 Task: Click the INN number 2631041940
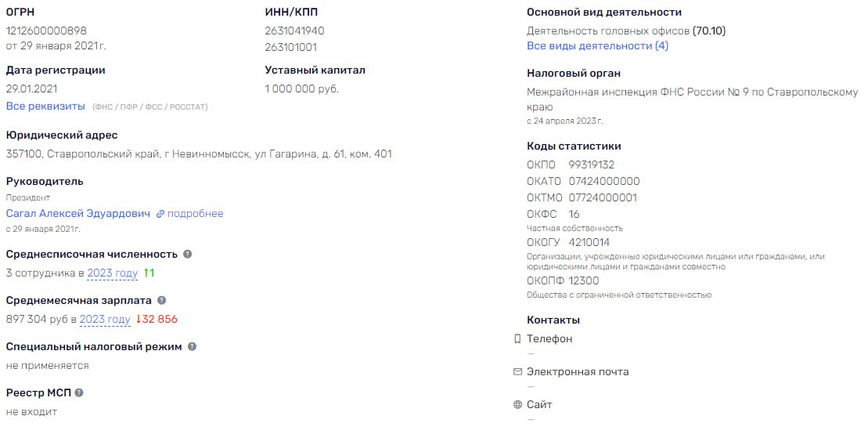(294, 31)
